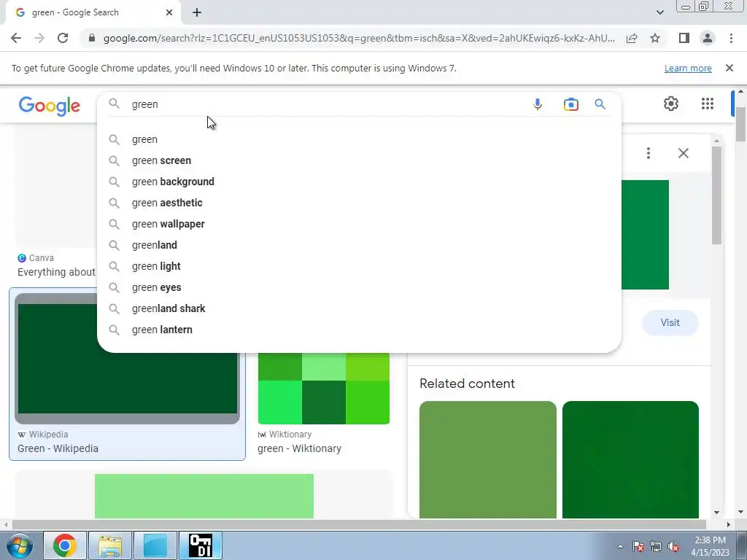Image resolution: width=747 pixels, height=560 pixels.
Task: Open the Wiktionary green shades thumbnail
Action: coord(323,388)
